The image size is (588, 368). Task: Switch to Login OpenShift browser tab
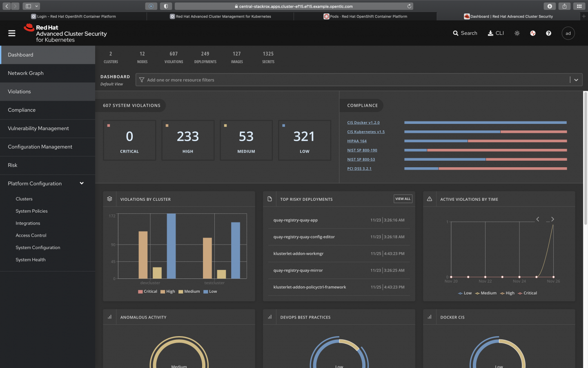tap(73, 16)
